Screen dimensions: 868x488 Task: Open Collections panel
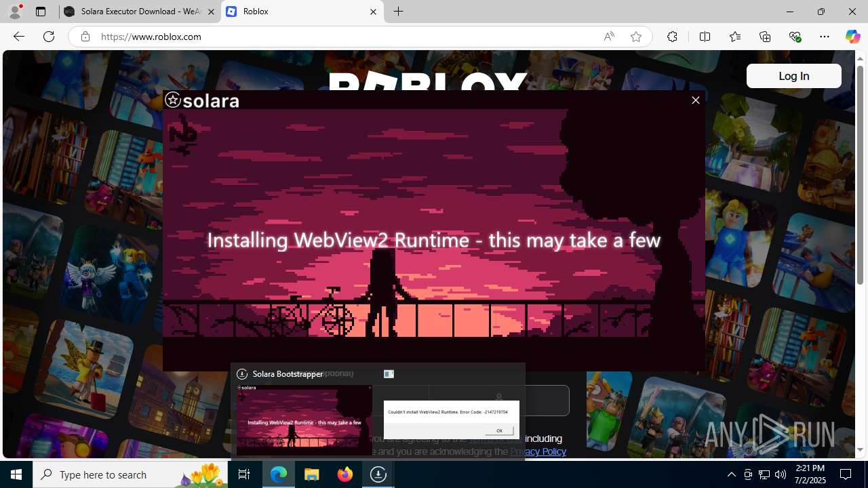[x=765, y=37]
